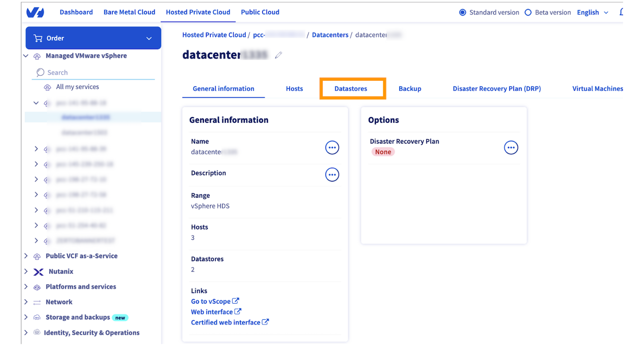Open the Hosts tab
The height and width of the screenshot is (346, 644).
tap(294, 88)
